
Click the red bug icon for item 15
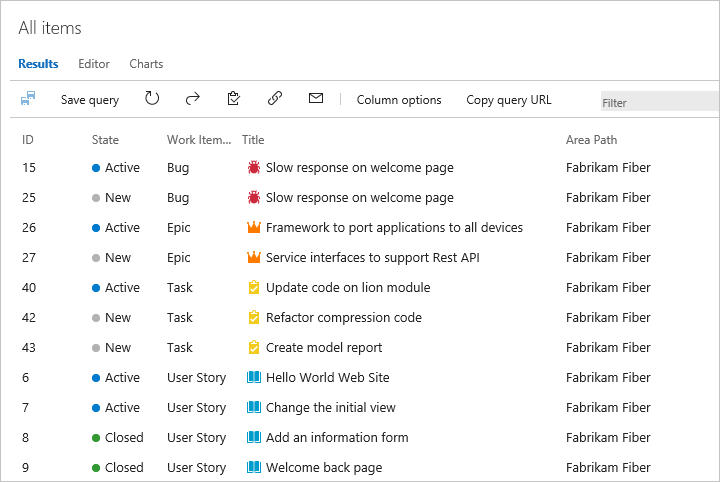254,168
